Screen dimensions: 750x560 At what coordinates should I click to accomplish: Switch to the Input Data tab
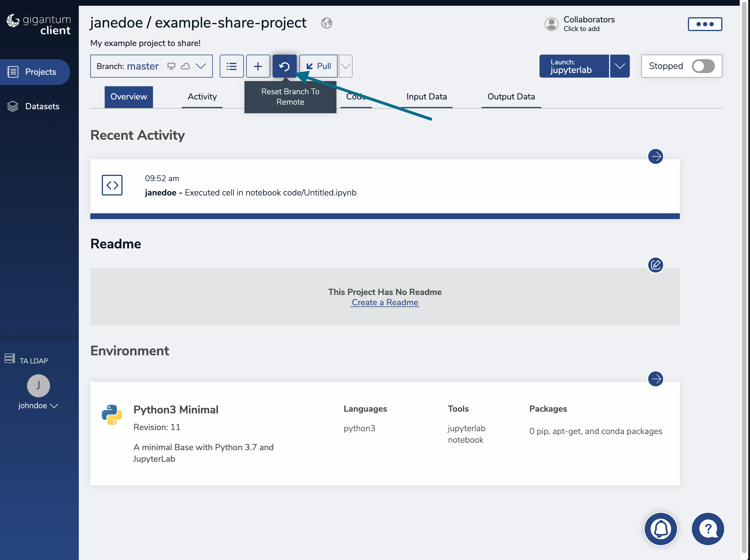(426, 97)
